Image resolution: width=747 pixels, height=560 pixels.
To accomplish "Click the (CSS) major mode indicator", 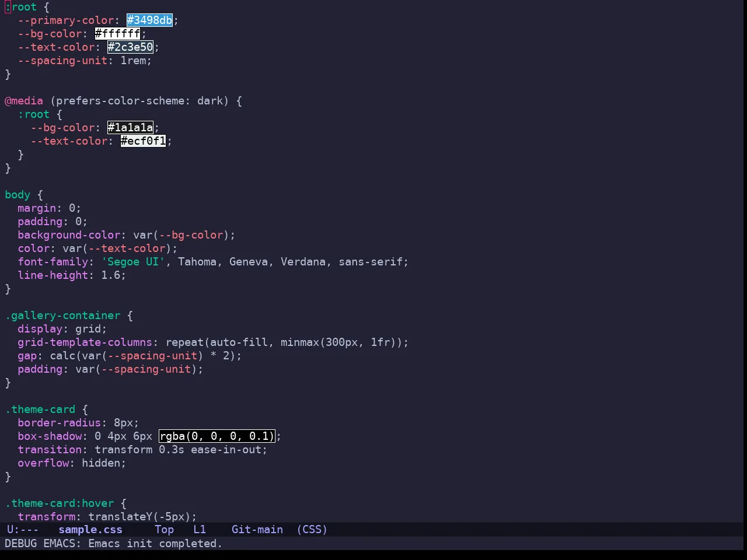I will [312, 530].
